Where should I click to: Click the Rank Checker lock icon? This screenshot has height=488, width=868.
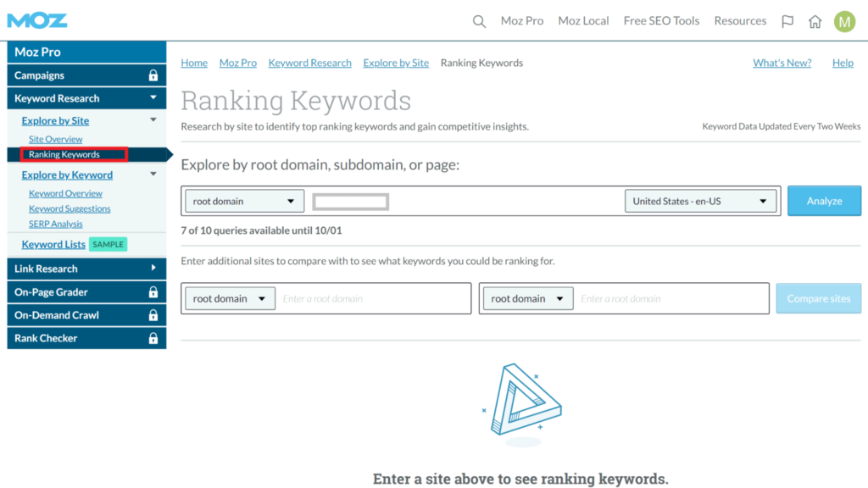click(153, 339)
